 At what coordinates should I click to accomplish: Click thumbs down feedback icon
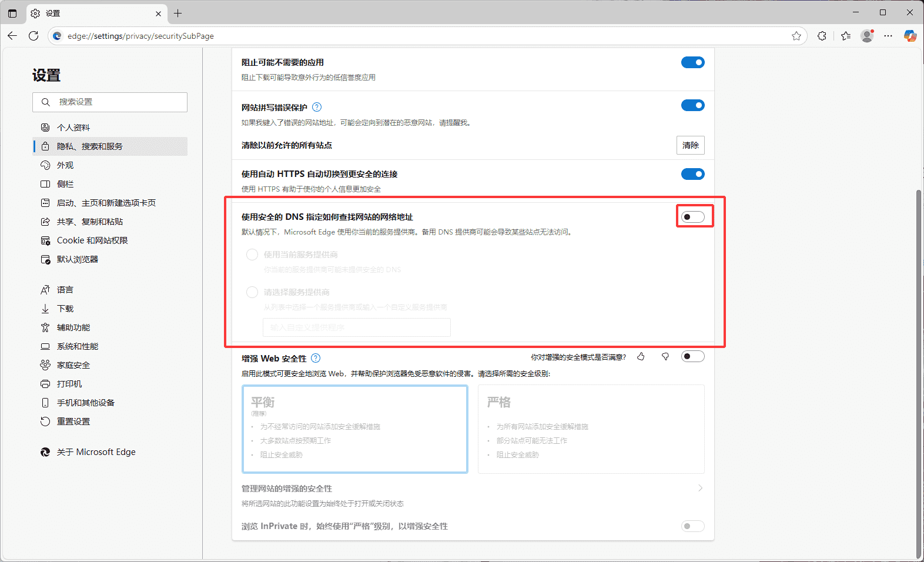coord(665,356)
